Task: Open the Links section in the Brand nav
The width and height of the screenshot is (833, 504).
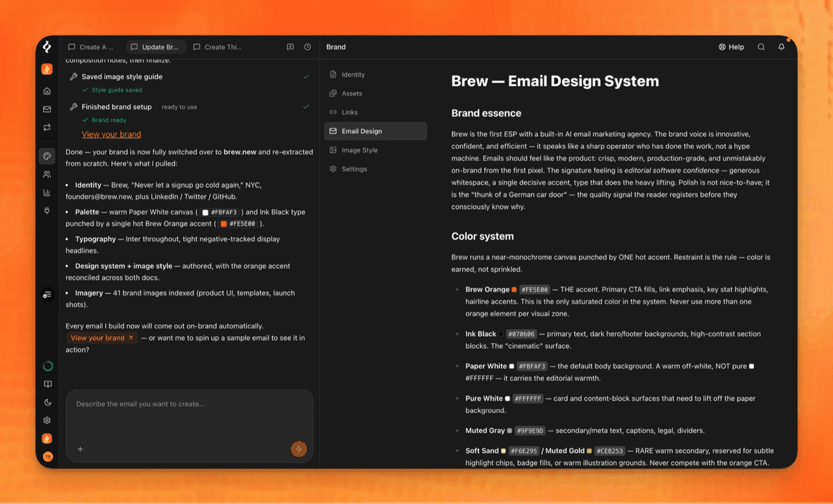Action: (x=376, y=112)
